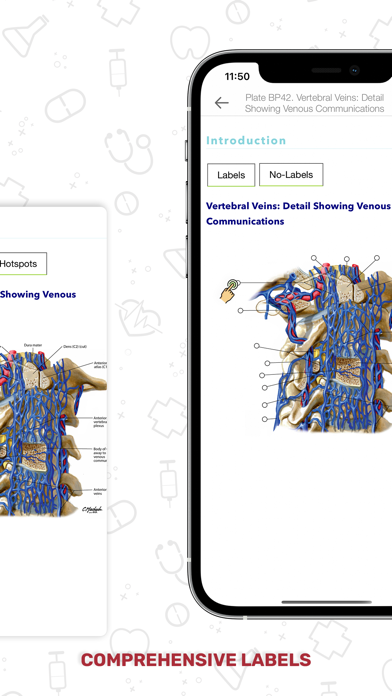This screenshot has width=392, height=696.
Task: Go back using the left arrow icon
Action: pos(222,103)
